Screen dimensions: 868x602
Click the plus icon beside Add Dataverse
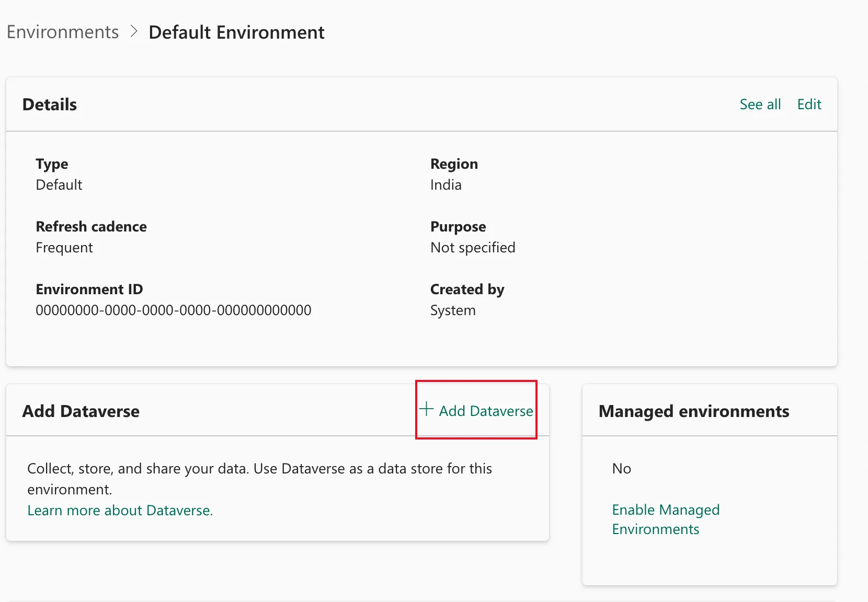click(x=427, y=409)
